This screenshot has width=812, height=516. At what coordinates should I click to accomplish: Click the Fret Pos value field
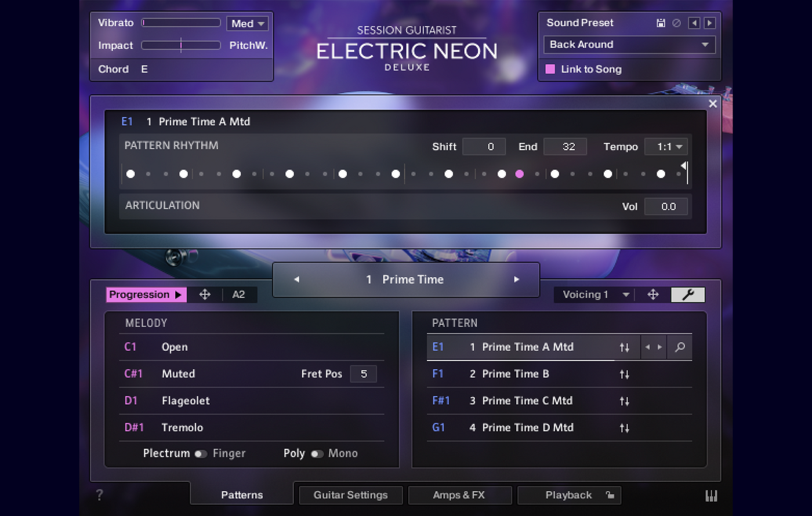point(364,374)
